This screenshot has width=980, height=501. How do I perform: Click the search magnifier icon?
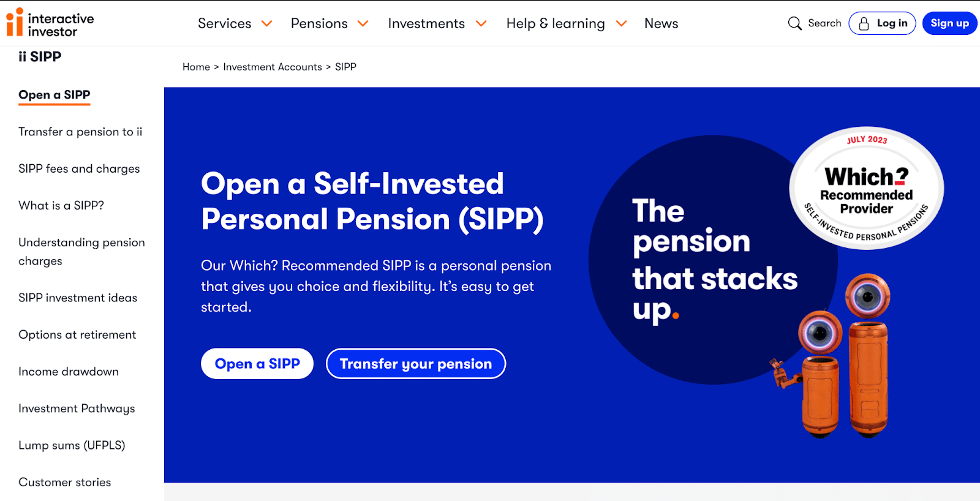click(x=794, y=23)
